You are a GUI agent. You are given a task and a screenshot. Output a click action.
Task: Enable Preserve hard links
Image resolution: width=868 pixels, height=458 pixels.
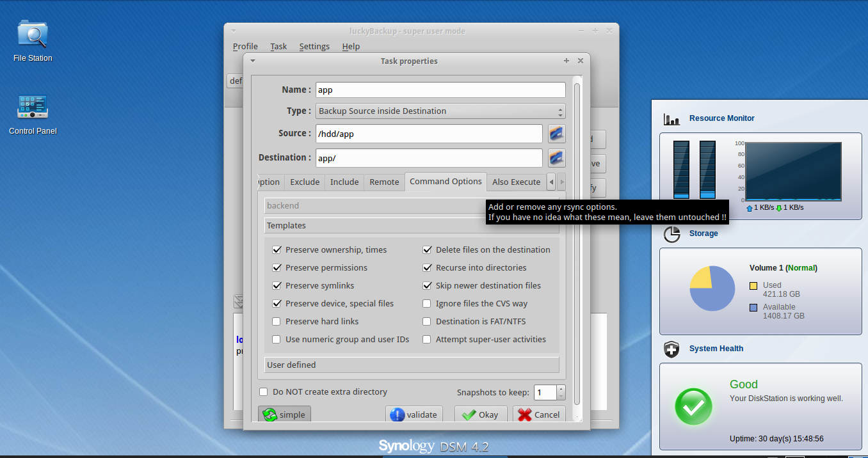[x=277, y=321]
